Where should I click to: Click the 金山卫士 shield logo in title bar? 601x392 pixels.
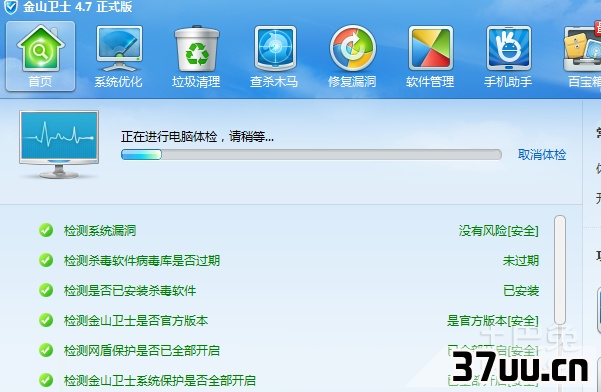coord(11,7)
